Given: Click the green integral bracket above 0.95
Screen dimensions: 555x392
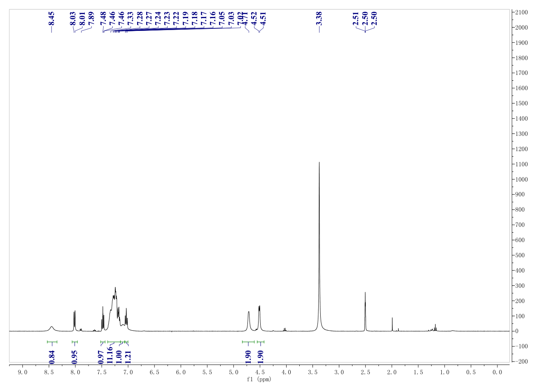Looking at the screenshot, I should 75,342.
